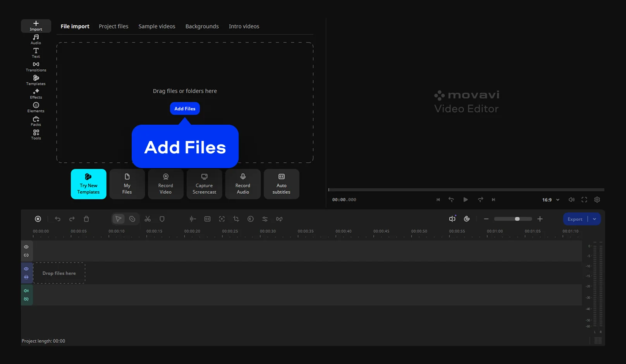
Task: Open clip properties sliders icon
Action: [265, 219]
